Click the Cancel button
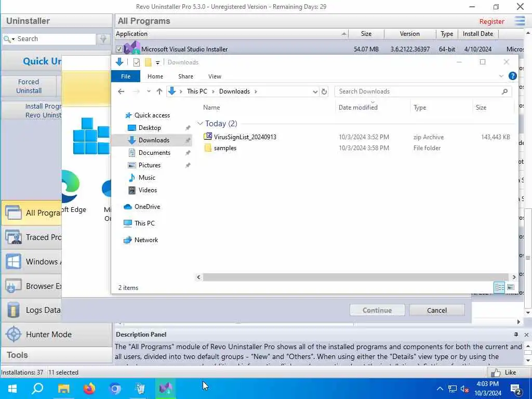 436,310
